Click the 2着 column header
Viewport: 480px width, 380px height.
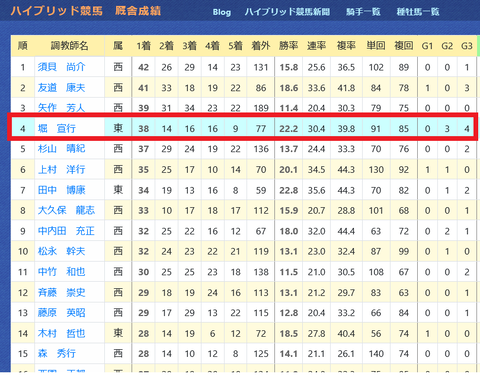point(167,46)
